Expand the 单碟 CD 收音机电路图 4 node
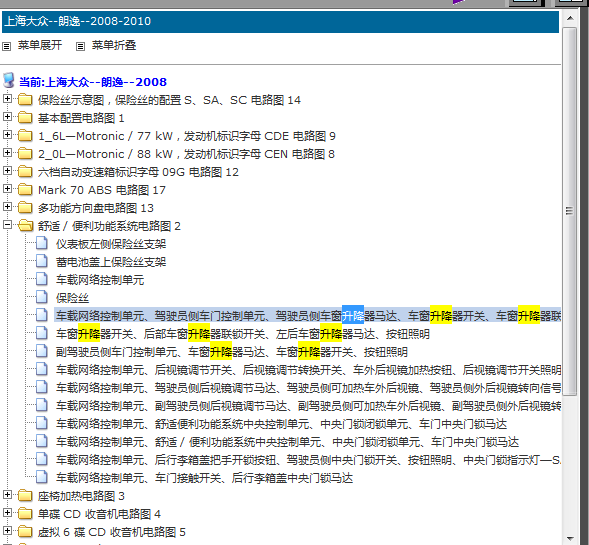 [7, 513]
